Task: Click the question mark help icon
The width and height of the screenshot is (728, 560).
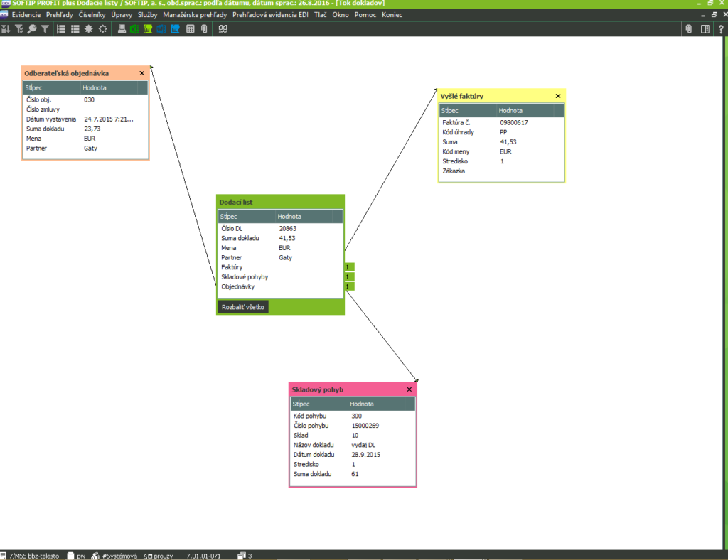Action: [x=720, y=29]
